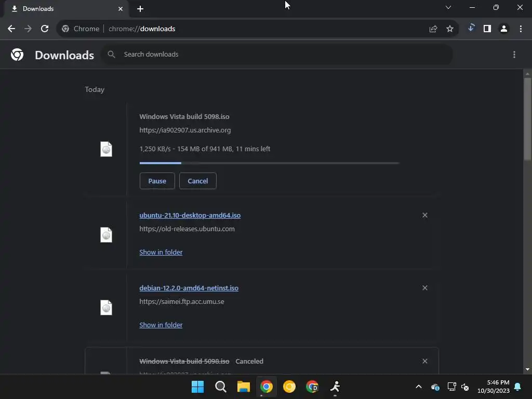Open the Chrome profile avatar
Image resolution: width=532 pixels, height=399 pixels.
tap(504, 29)
